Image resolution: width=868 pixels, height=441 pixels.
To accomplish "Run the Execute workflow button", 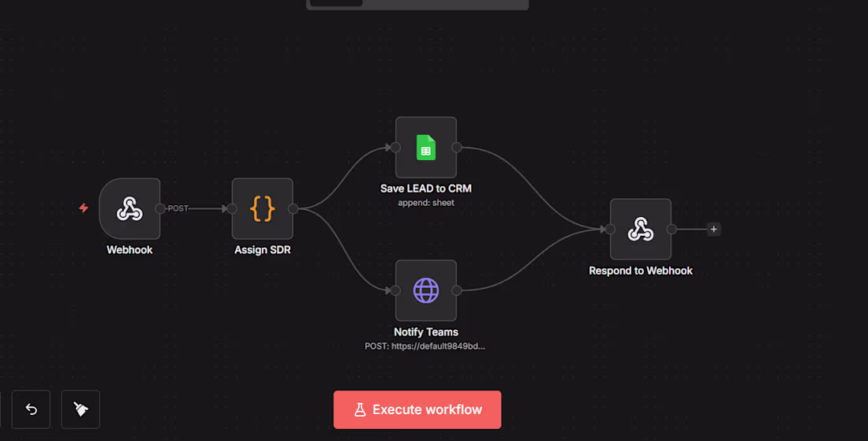I will click(x=417, y=410).
